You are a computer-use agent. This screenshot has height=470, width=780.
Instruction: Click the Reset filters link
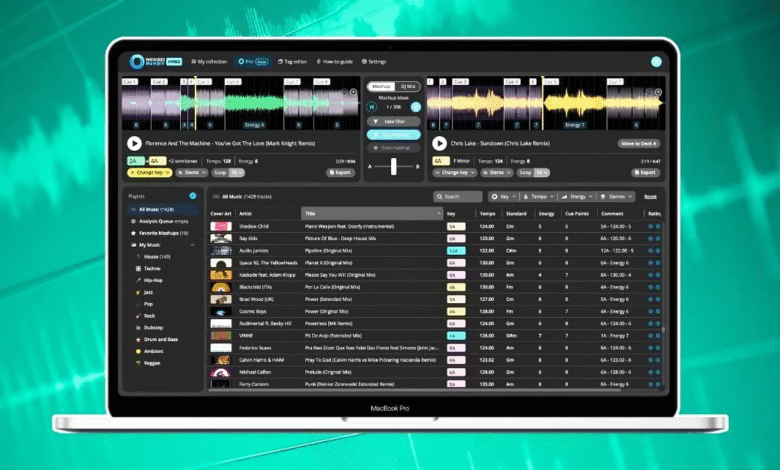click(x=650, y=197)
